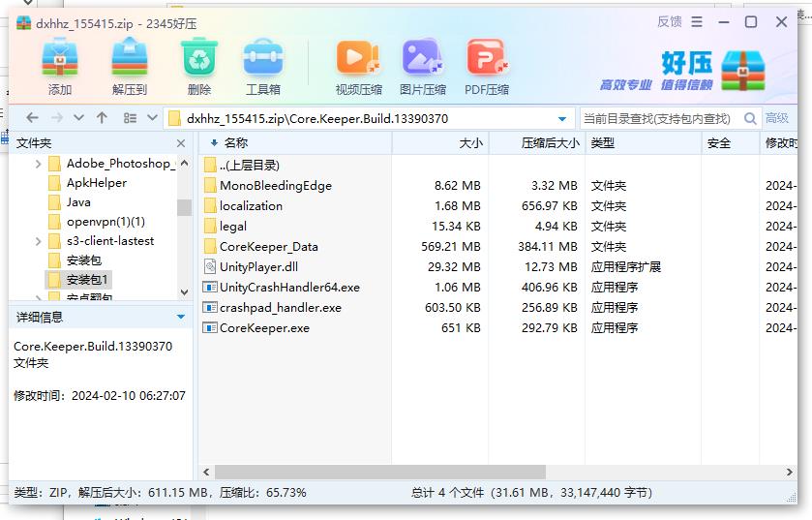Click the 压缩比: 65.73% status text
The image size is (812, 520).
pyautogui.click(x=262, y=492)
